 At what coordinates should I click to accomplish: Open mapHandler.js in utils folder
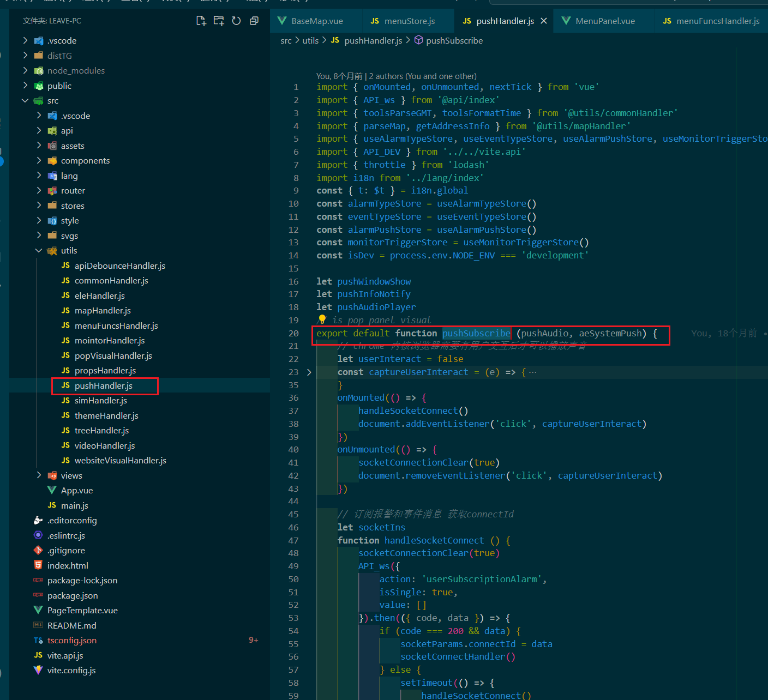(103, 311)
